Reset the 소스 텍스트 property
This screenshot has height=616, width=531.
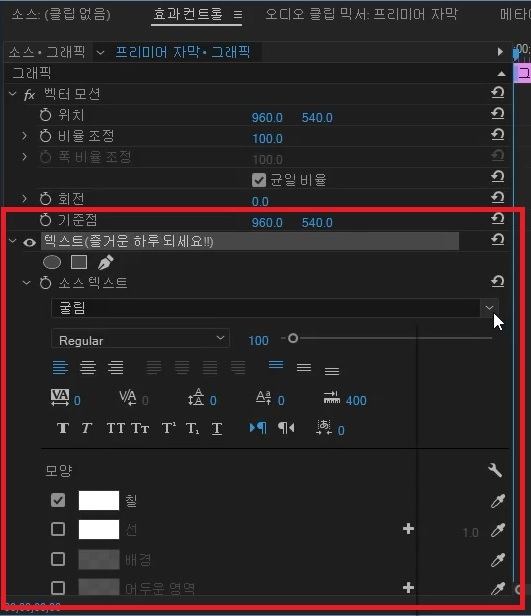tap(498, 282)
